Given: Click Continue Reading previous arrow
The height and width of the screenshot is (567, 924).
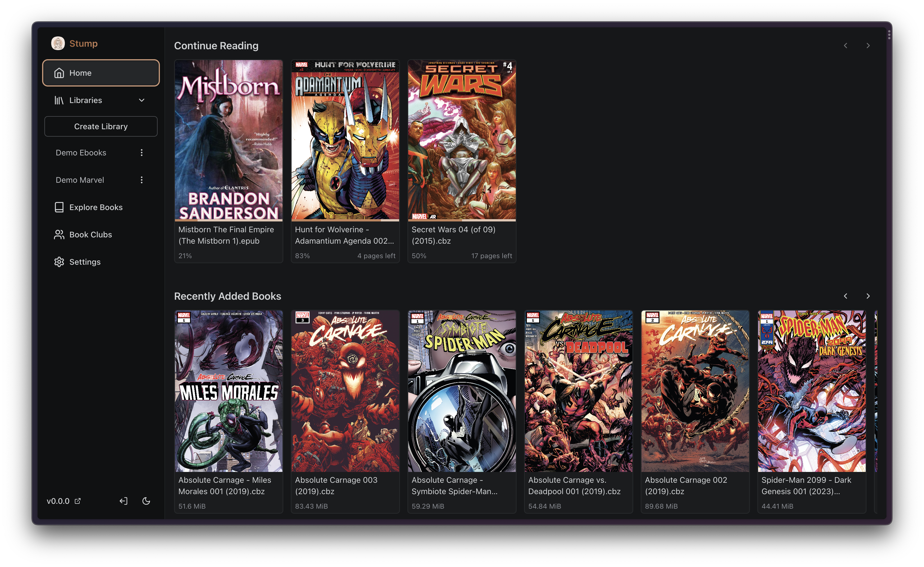Looking at the screenshot, I should coord(845,46).
